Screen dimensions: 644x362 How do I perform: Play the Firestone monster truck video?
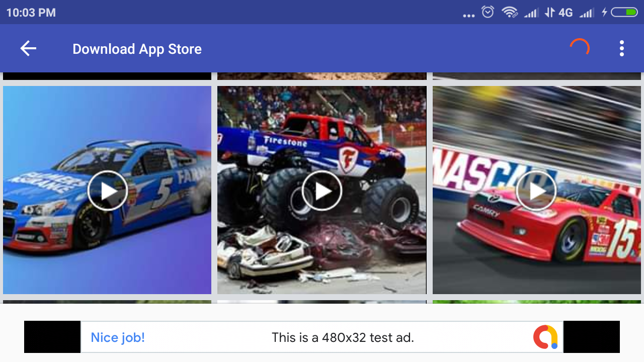coord(322,190)
